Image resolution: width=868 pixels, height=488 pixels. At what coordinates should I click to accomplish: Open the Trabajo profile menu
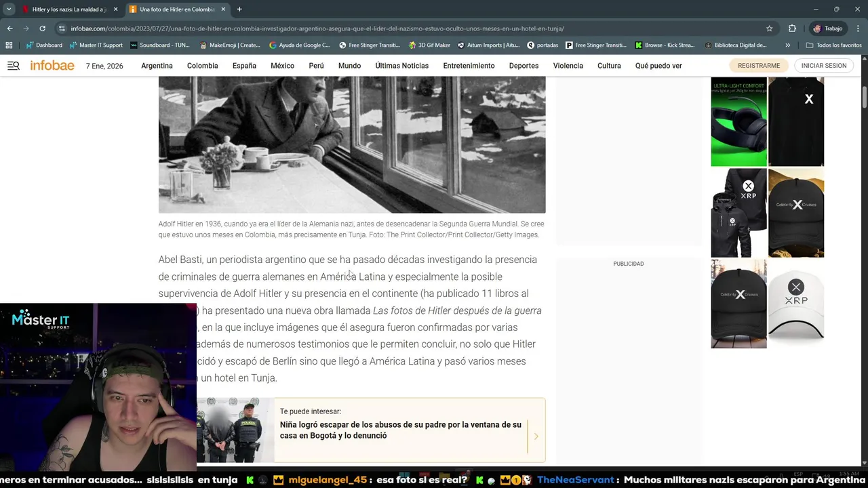coord(827,28)
